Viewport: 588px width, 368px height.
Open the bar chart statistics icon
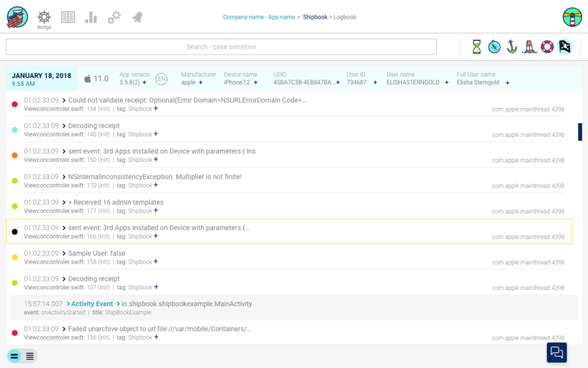pos(91,17)
